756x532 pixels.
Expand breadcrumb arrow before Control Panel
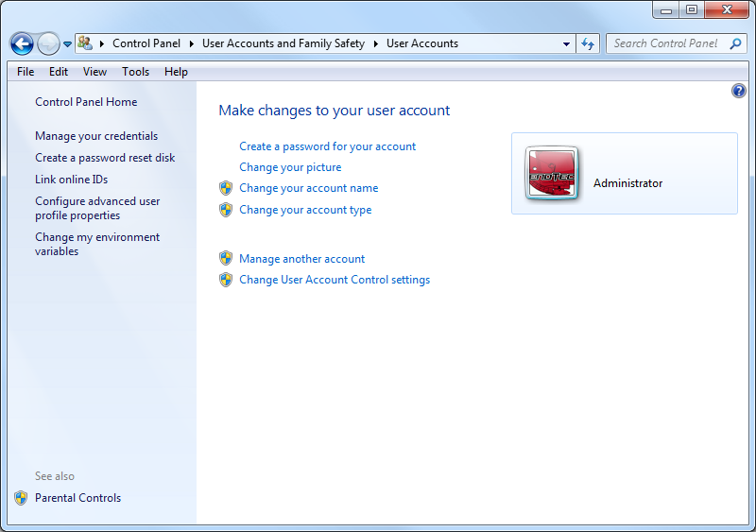point(102,43)
